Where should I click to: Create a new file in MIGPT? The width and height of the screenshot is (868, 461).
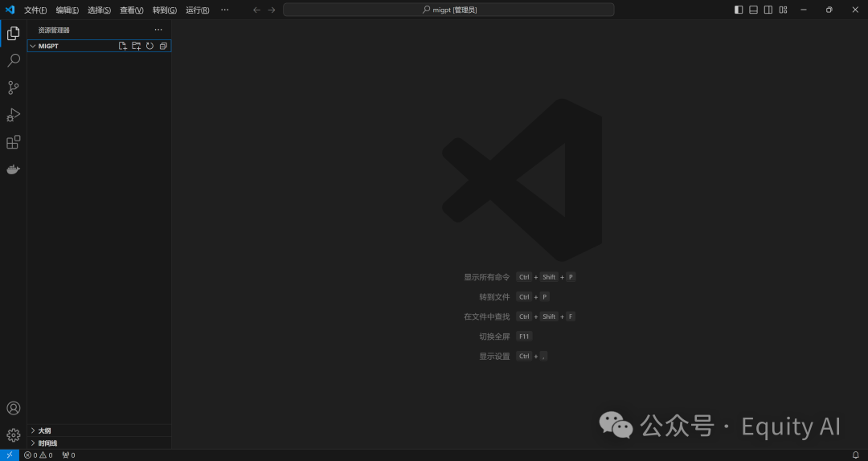coord(123,46)
